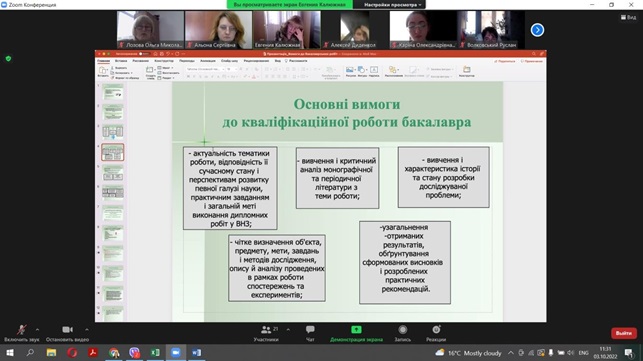Open the Слайд-шоу ribbon tab
This screenshot has height=361, width=643.
230,61
